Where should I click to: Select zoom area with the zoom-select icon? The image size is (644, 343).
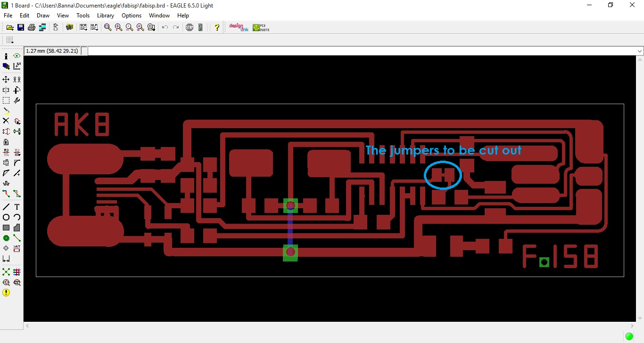151,27
